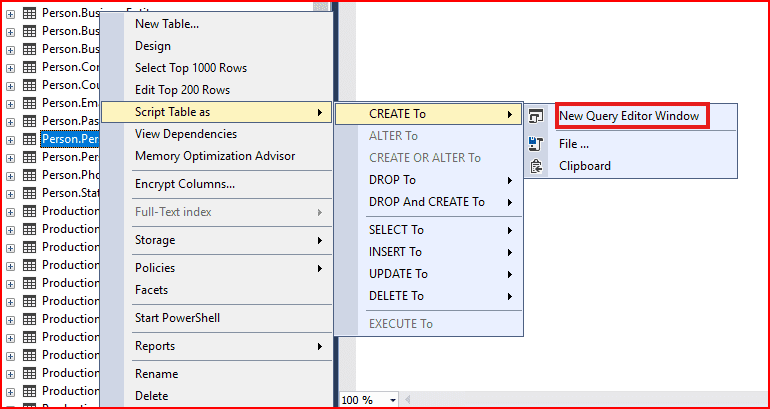This screenshot has width=770, height=409.
Task: Choose Encrypt Columns... from context menu
Action: coord(185,184)
